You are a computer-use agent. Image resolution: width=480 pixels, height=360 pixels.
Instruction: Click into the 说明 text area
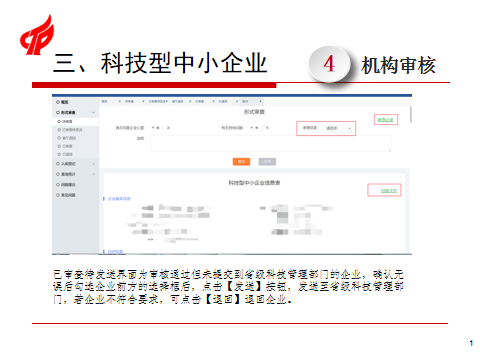point(271,143)
